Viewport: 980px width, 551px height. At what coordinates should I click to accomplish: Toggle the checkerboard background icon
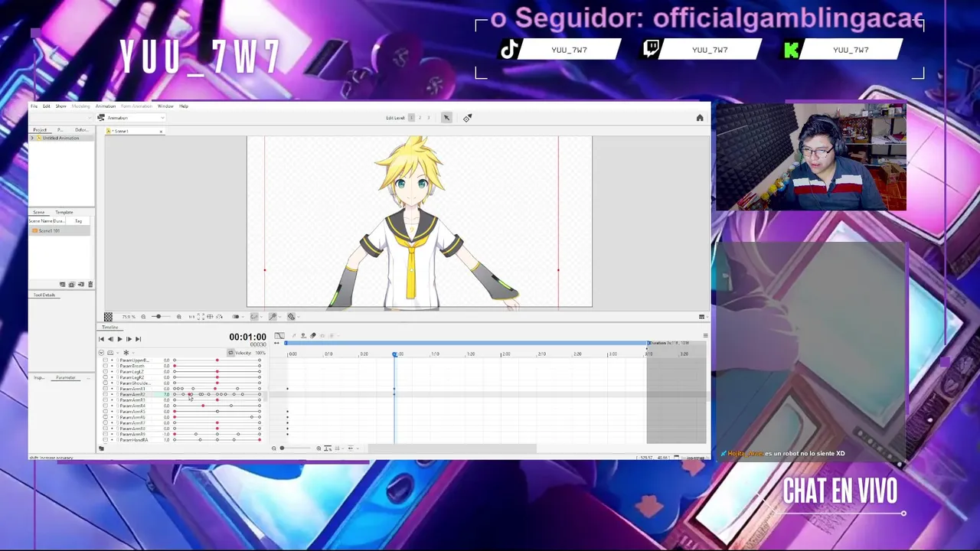pyautogui.click(x=108, y=317)
